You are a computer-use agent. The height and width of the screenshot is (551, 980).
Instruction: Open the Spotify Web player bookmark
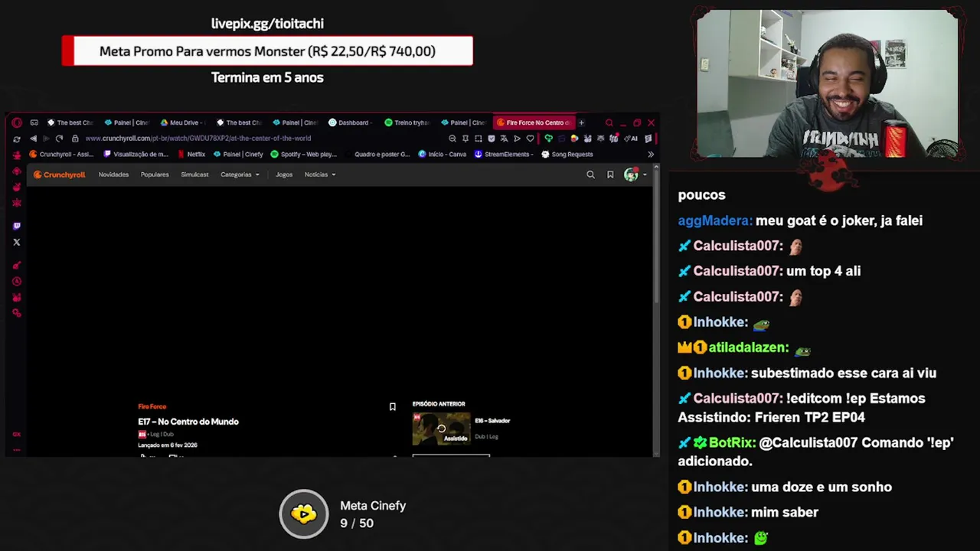304,154
